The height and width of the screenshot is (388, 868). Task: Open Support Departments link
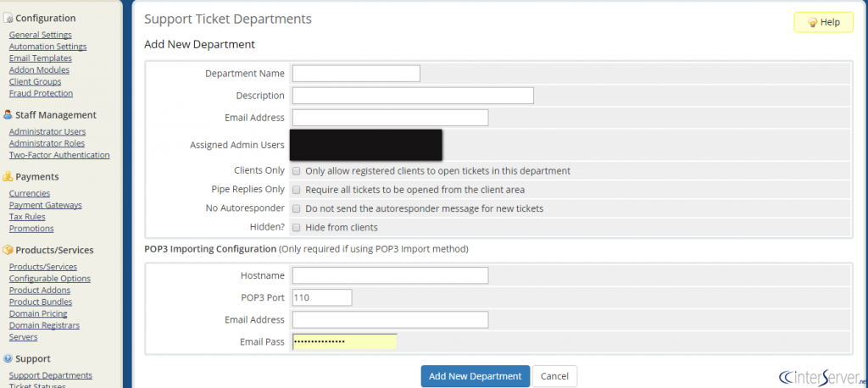[x=51, y=375]
